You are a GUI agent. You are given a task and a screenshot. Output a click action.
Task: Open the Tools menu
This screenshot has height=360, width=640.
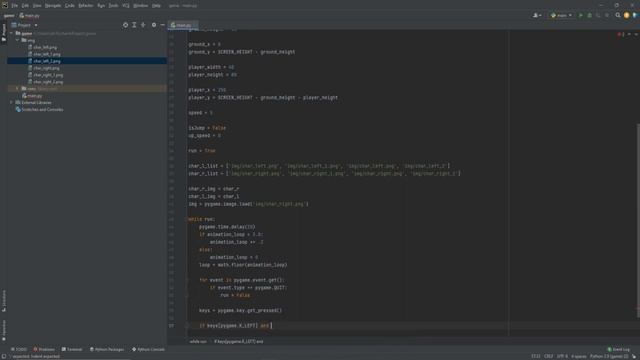[x=113, y=6]
